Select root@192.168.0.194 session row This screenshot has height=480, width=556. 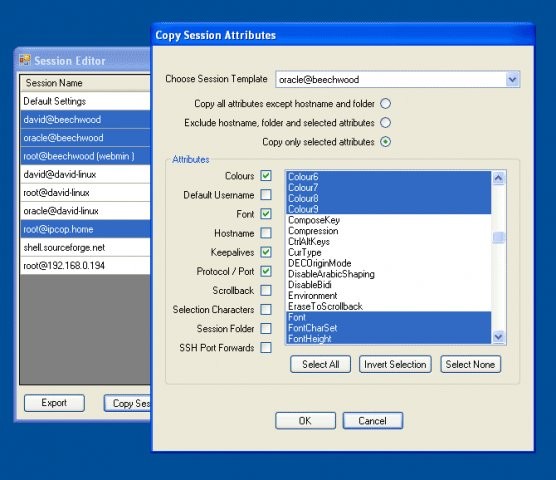pos(85,266)
